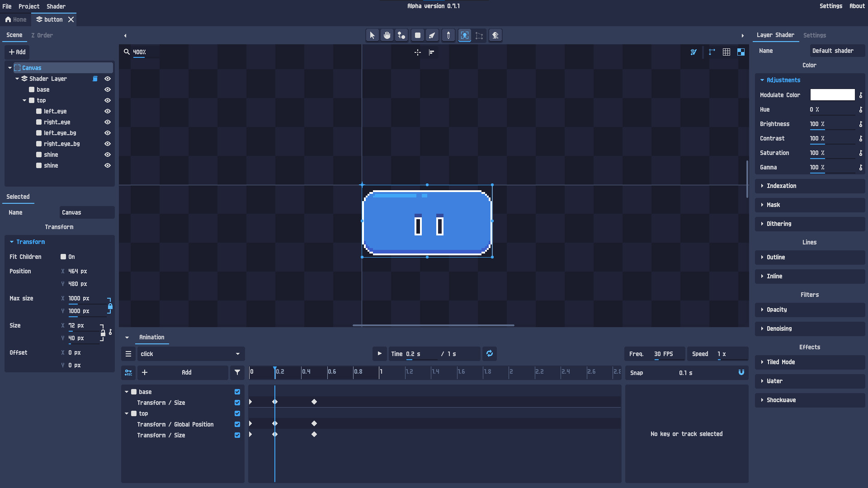Open the keyframe filter in the animation panel
This screenshot has height=488, width=868.
[237, 372]
